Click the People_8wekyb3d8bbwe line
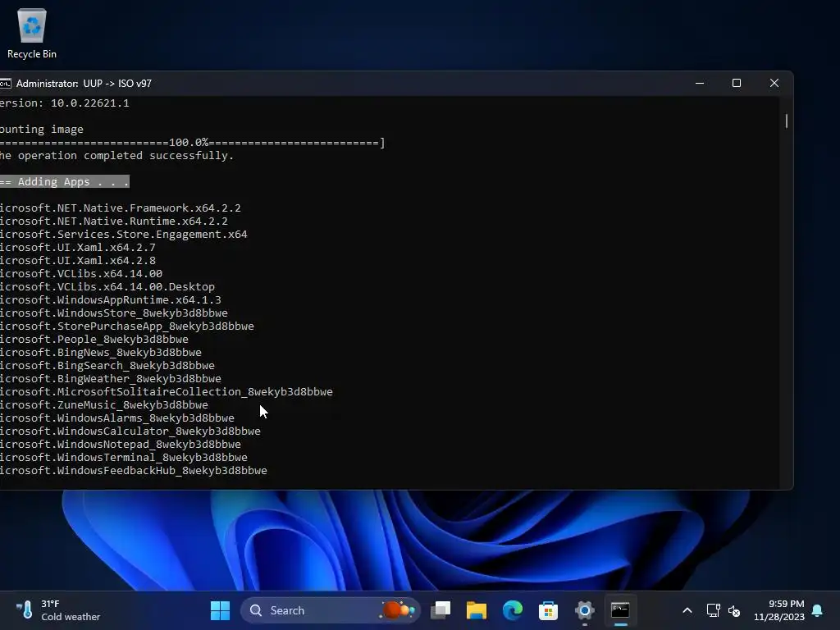Image resolution: width=840 pixels, height=630 pixels. point(94,339)
